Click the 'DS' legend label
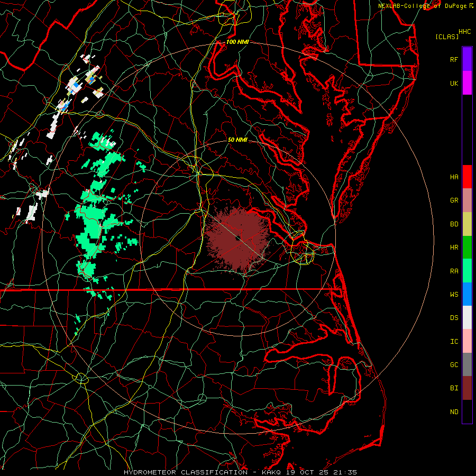Image resolution: width=476 pixels, height=476 pixels. coord(454,318)
